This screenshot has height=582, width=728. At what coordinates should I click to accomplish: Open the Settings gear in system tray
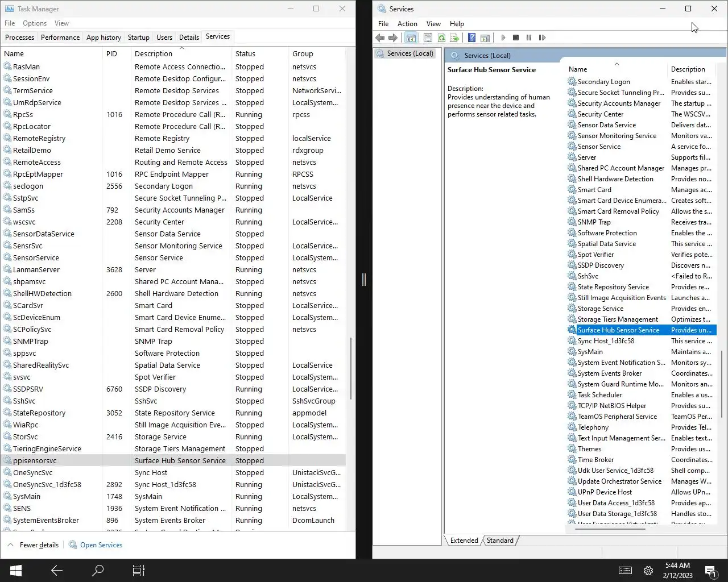click(x=648, y=571)
